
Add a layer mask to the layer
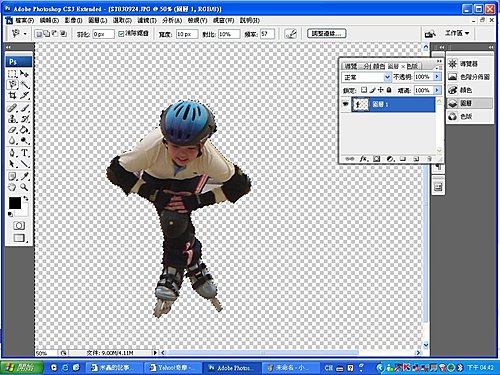point(376,159)
